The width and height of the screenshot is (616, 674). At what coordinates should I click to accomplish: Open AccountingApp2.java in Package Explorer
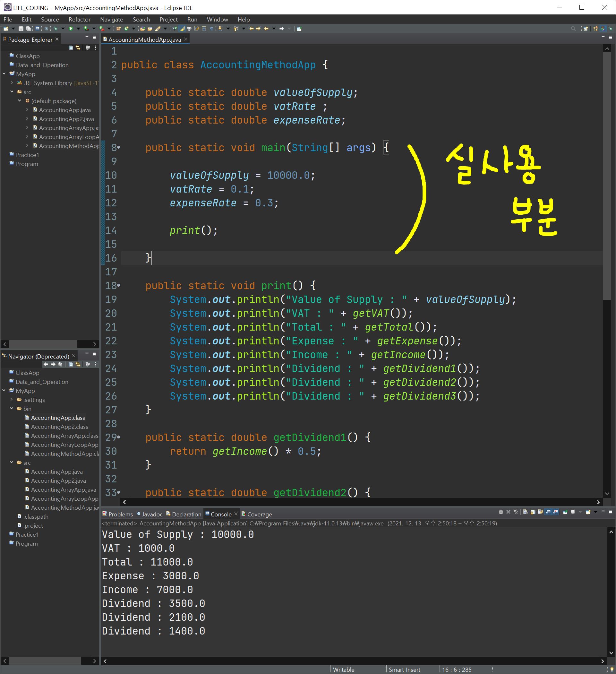[x=66, y=119]
